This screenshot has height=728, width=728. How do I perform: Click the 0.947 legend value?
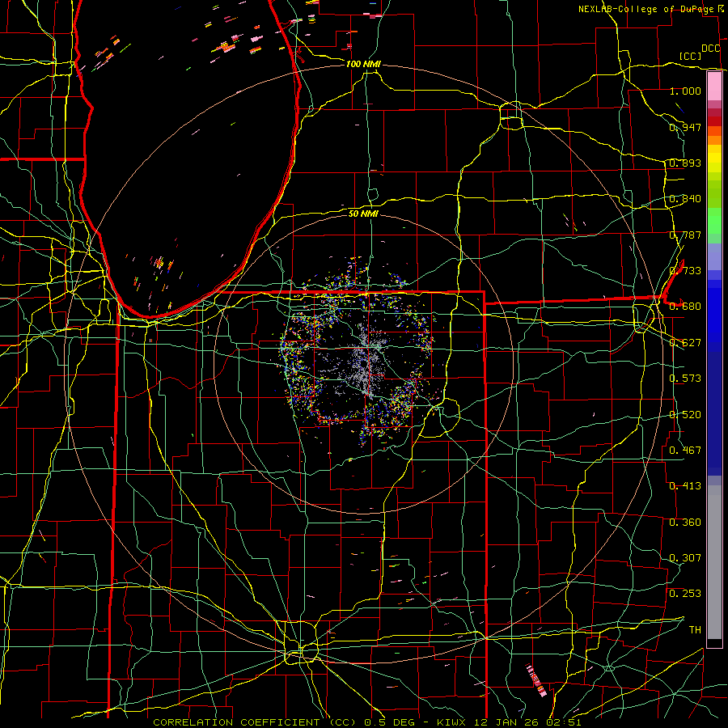coord(685,127)
